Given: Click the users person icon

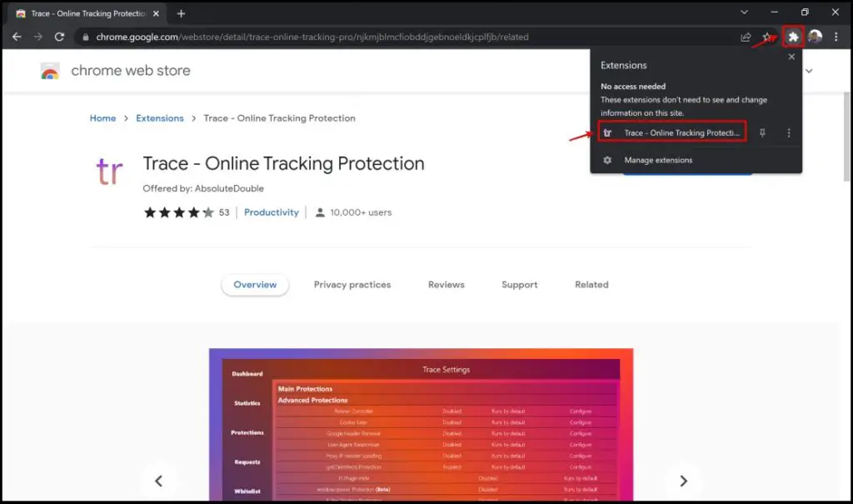Looking at the screenshot, I should [320, 212].
